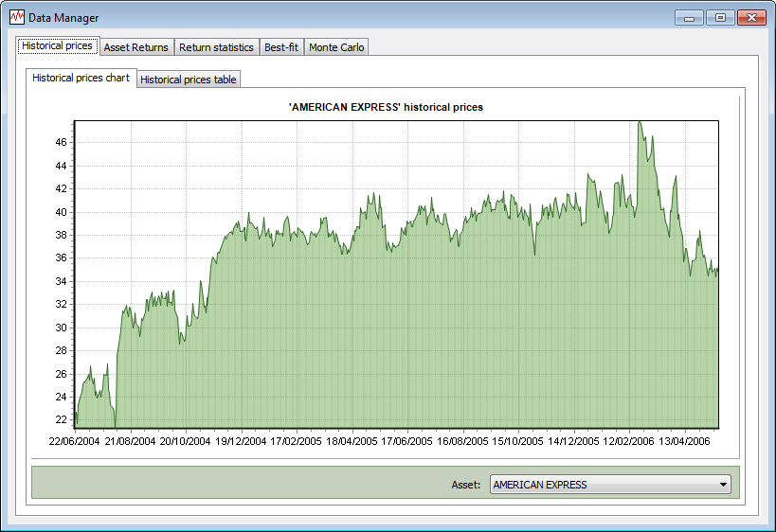Click the 24 price axis label
776x532 pixels.
tap(61, 397)
